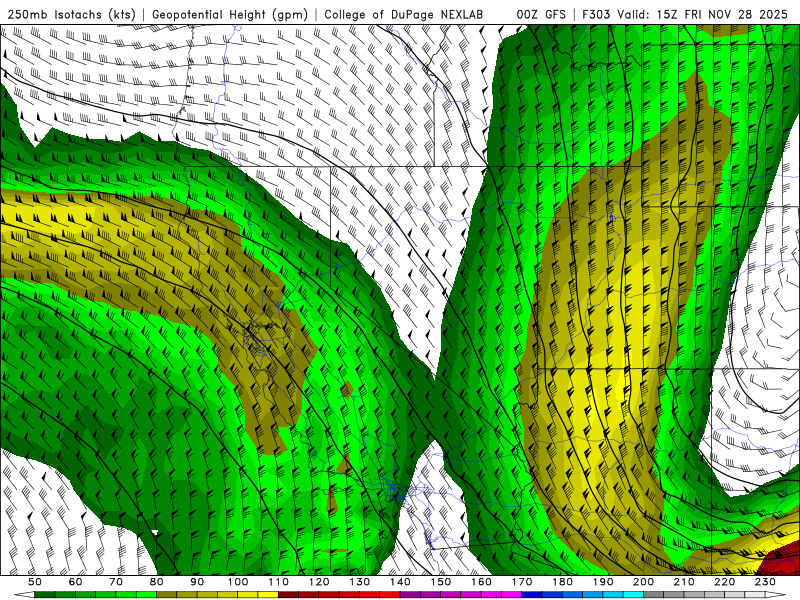Screen dimensions: 800x600
Task: Click the '130' colorbar label
Action: (360, 582)
